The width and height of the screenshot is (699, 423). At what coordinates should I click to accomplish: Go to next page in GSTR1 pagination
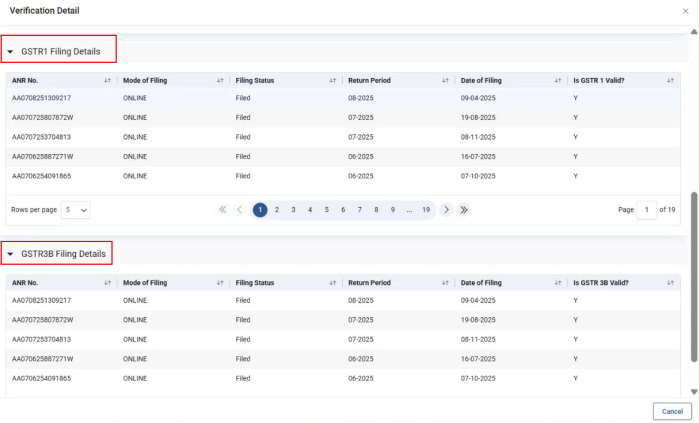tap(447, 210)
